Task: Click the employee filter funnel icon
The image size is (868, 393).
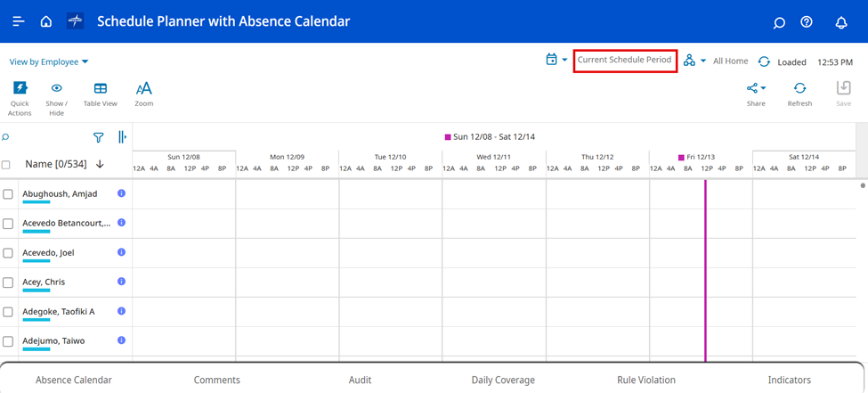Action: [x=99, y=137]
